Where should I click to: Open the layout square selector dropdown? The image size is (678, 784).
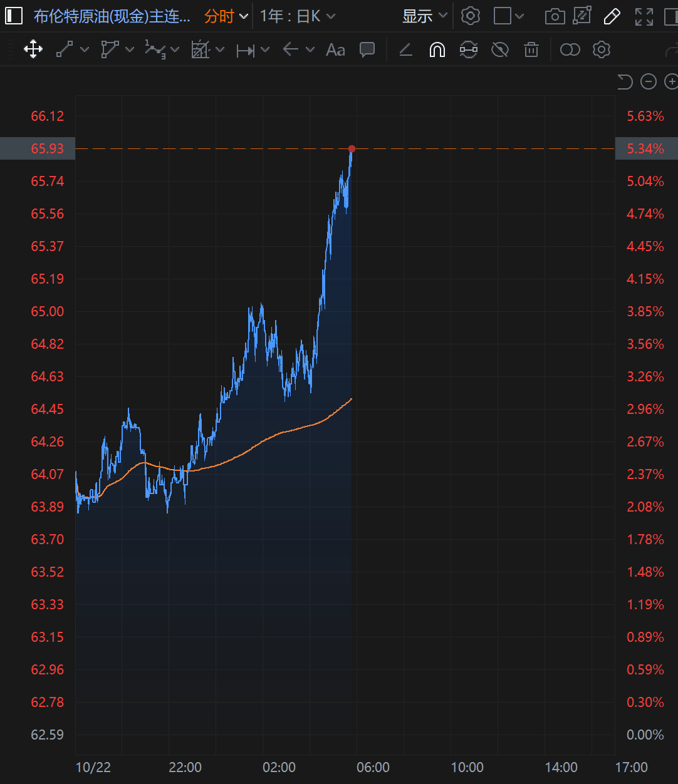coord(508,16)
